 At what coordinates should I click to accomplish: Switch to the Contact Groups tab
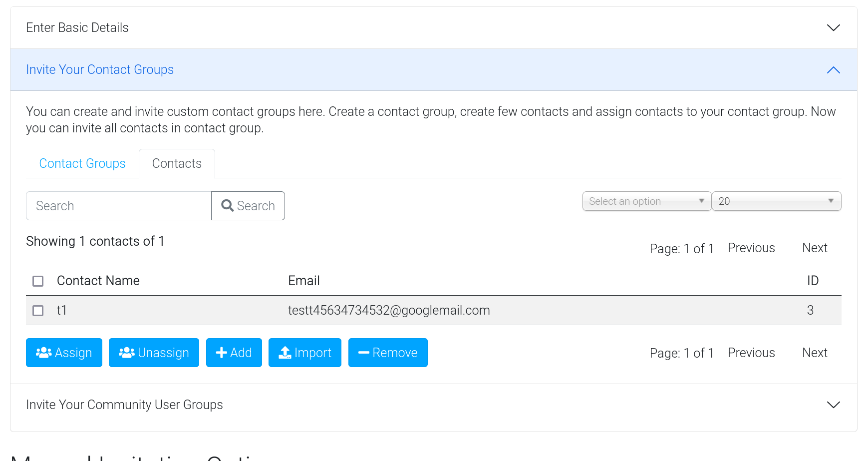(82, 164)
